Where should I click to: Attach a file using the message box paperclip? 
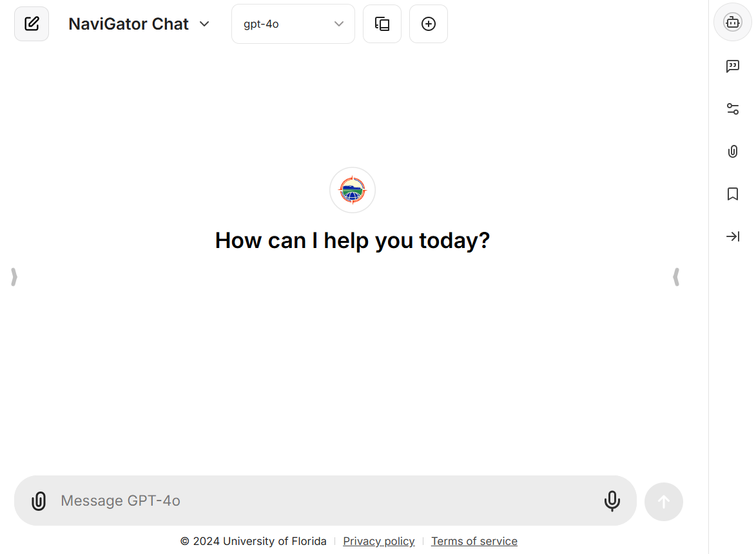coord(39,501)
